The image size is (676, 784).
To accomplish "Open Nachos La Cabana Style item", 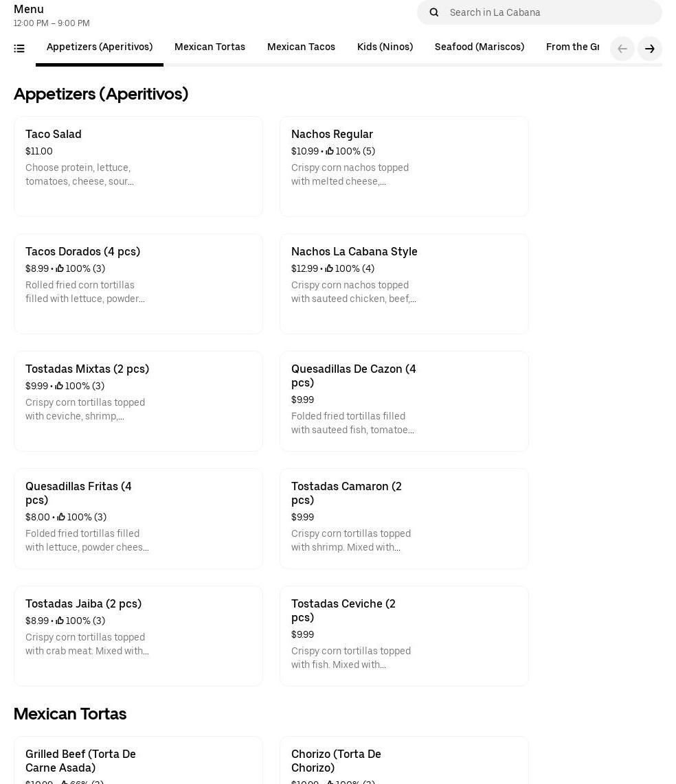I will pos(404,284).
